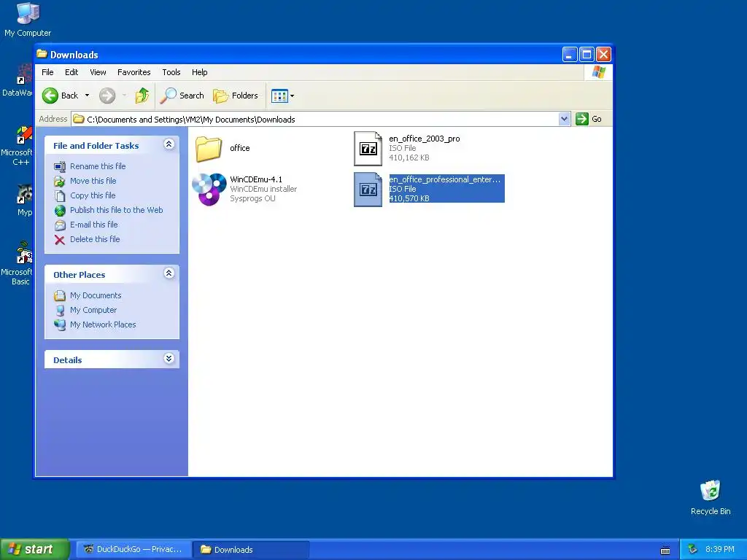
Task: Open My Network Places link
Action: click(x=103, y=324)
